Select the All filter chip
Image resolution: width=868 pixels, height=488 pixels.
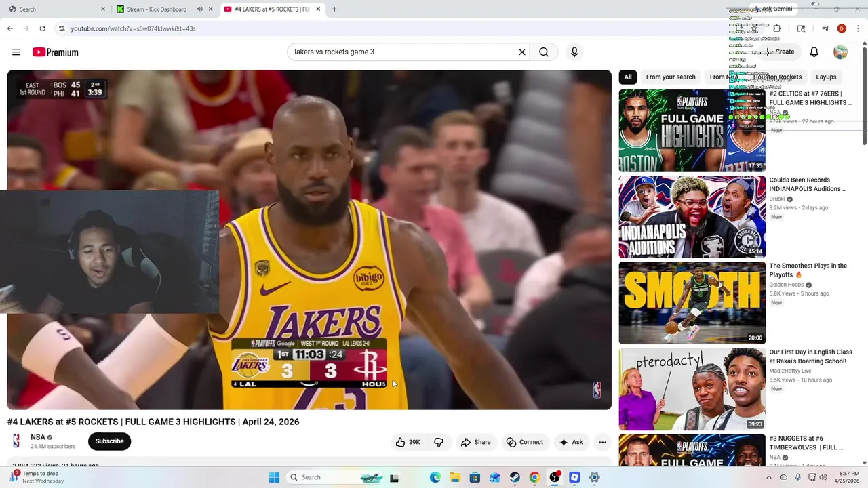(x=628, y=77)
